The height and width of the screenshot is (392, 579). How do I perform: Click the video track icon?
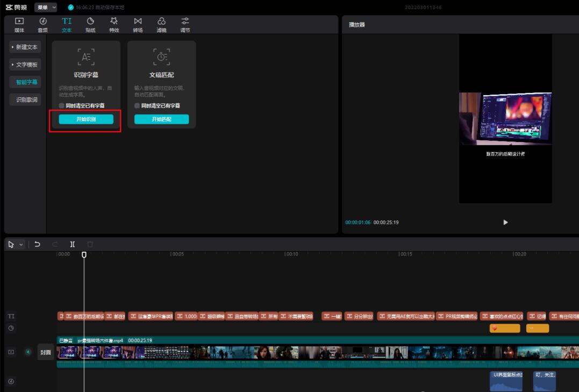click(11, 352)
